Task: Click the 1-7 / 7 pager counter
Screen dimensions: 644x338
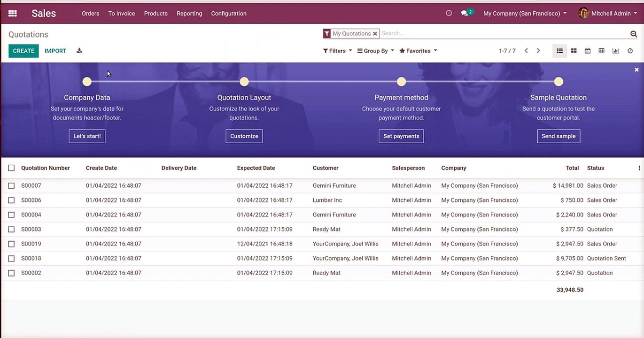Action: click(507, 51)
